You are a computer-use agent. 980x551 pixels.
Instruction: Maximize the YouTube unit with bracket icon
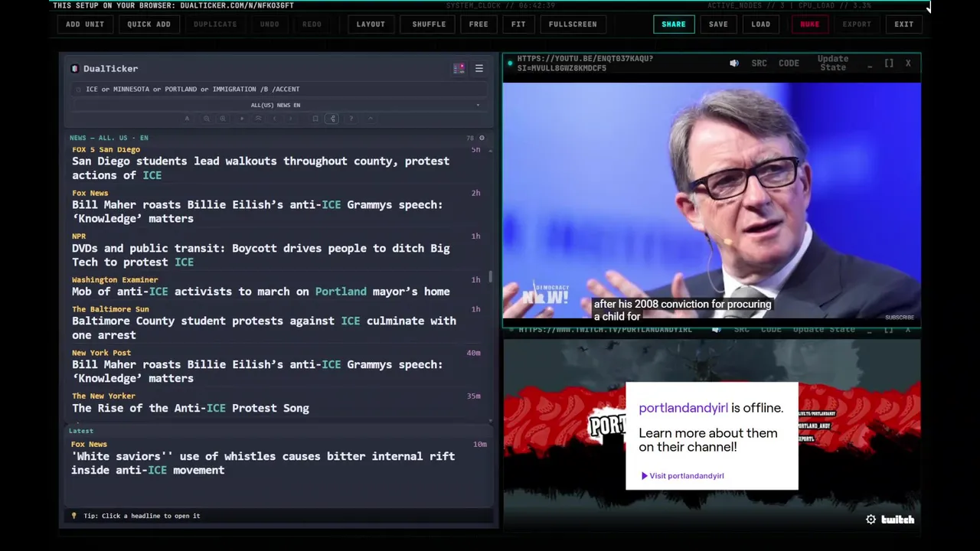pos(889,64)
